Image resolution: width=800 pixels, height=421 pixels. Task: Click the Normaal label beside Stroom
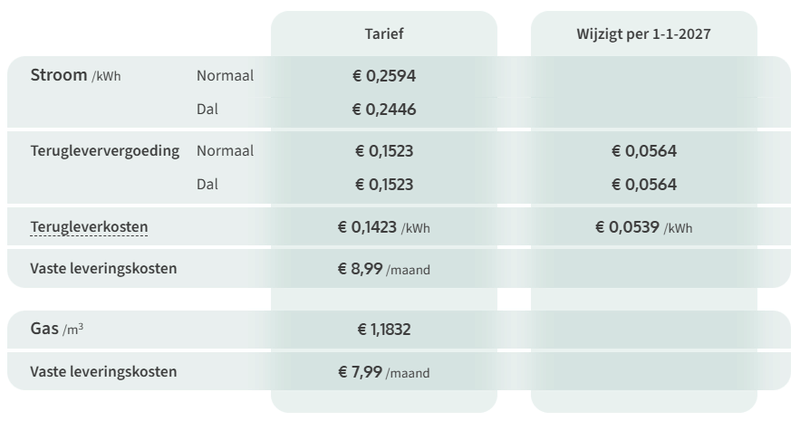coord(225,76)
